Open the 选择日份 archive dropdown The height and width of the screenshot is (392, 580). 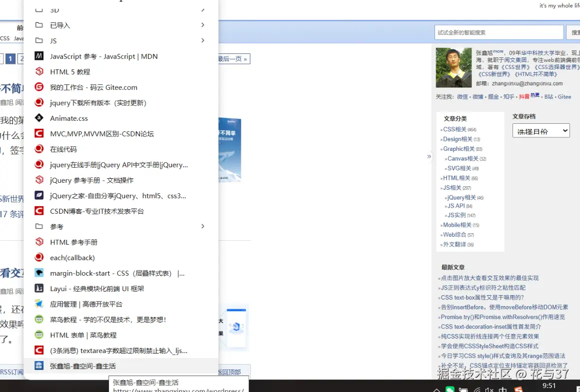pyautogui.click(x=541, y=130)
